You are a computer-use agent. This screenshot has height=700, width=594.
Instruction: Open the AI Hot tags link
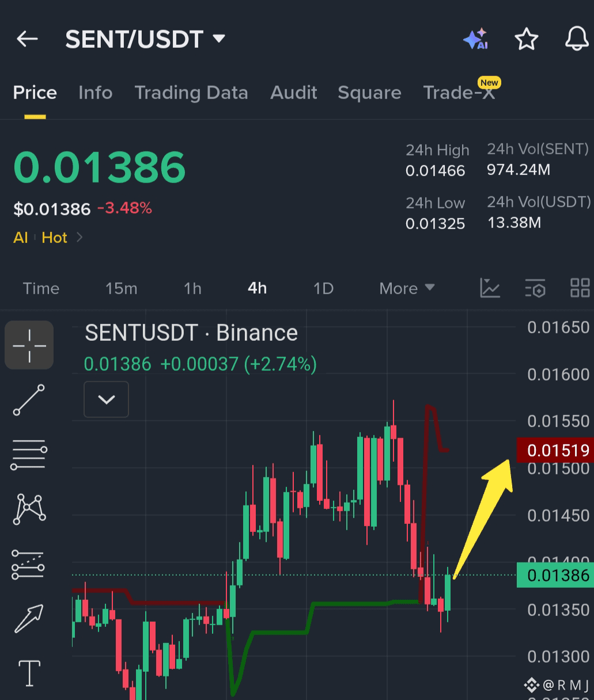(x=48, y=237)
